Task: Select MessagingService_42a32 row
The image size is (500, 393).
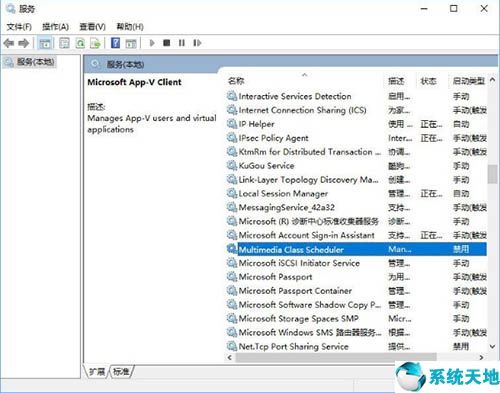Action: [x=356, y=207]
